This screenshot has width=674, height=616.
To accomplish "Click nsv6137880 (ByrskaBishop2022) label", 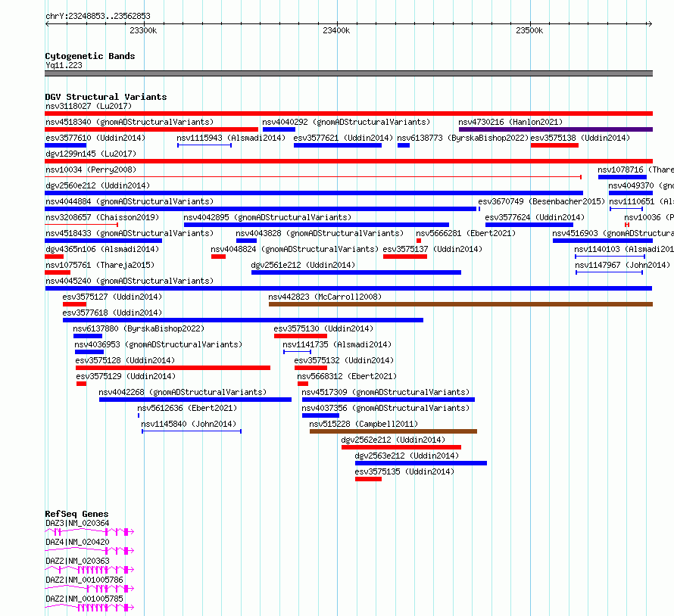I will coord(139,328).
